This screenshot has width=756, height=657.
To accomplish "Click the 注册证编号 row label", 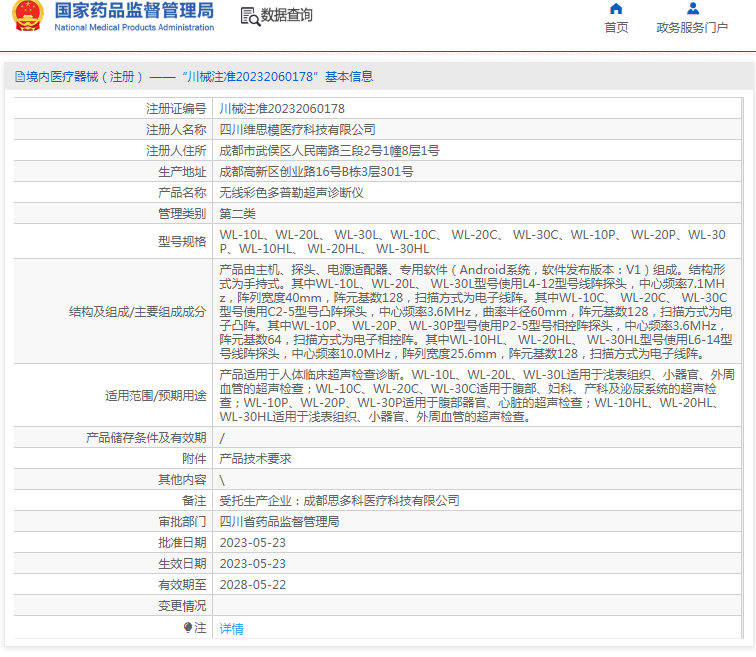I will click(x=176, y=108).
